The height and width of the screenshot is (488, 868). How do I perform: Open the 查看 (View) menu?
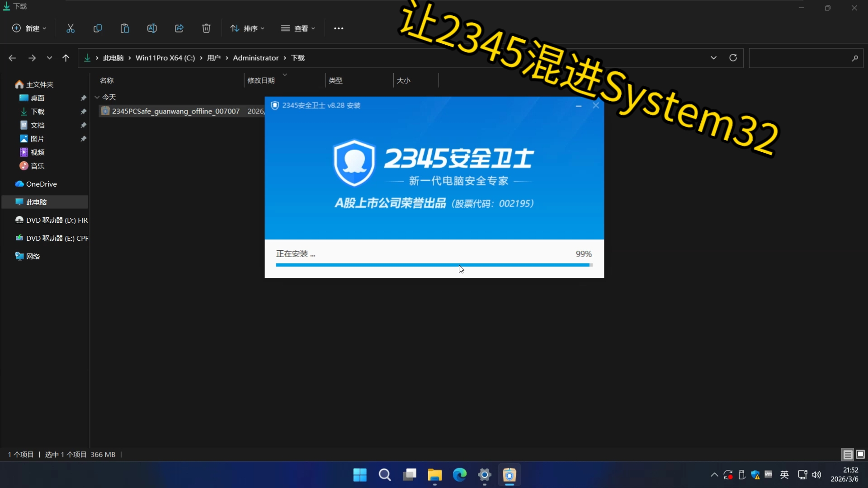click(298, 28)
